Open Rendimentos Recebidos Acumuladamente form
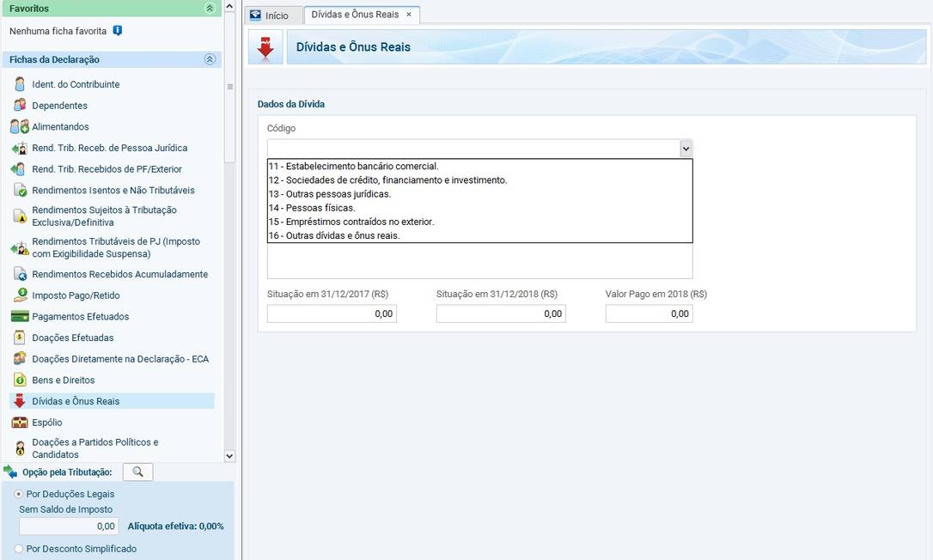 (119, 275)
